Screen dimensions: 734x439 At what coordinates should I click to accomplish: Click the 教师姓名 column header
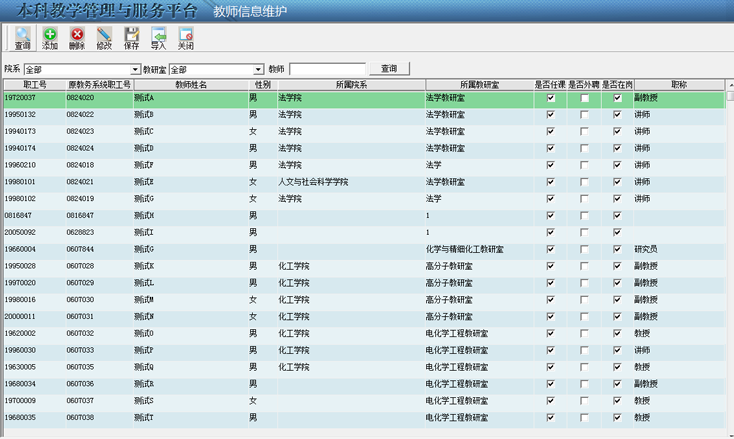(190, 85)
